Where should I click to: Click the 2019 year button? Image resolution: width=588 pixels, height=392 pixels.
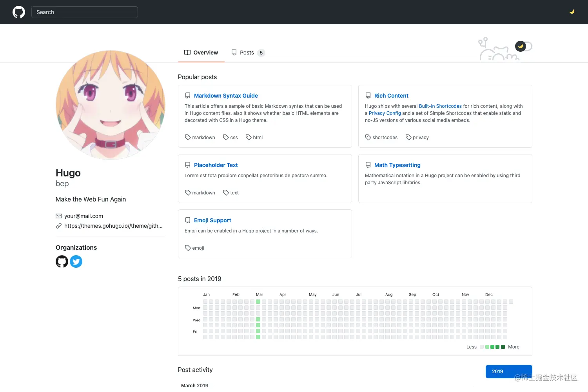coord(509,372)
